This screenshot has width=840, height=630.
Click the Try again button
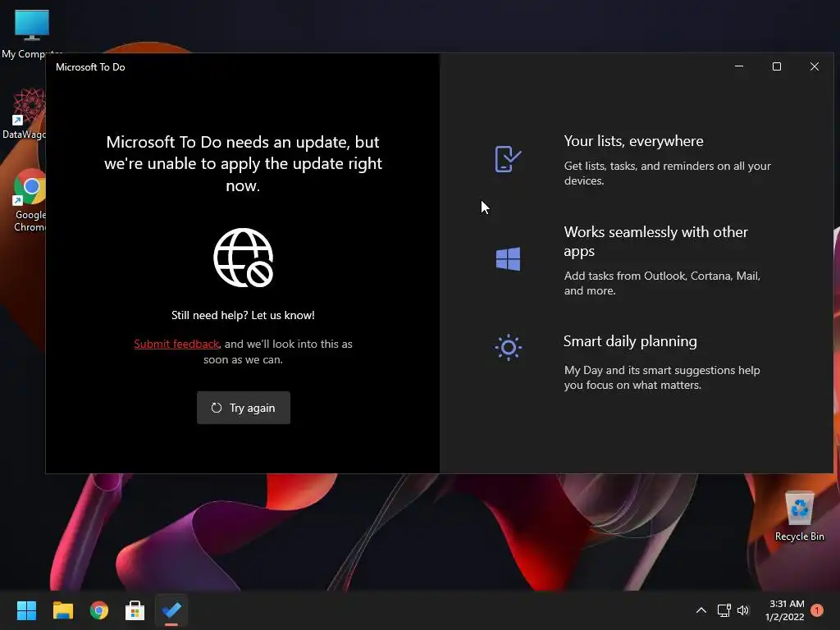tap(243, 408)
